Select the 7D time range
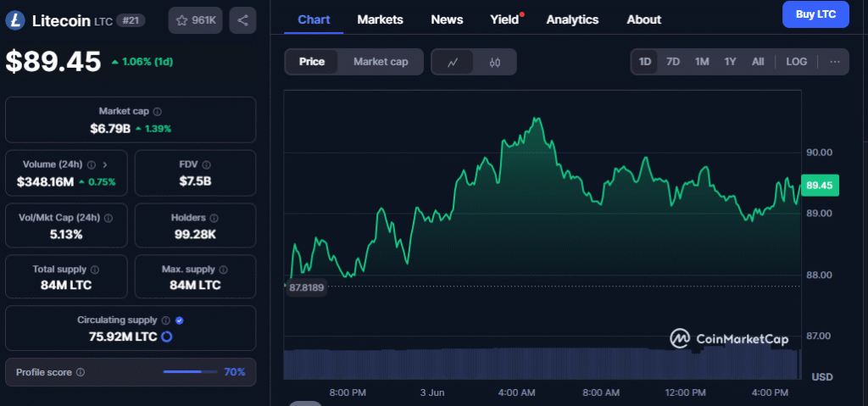The image size is (868, 406). point(672,62)
